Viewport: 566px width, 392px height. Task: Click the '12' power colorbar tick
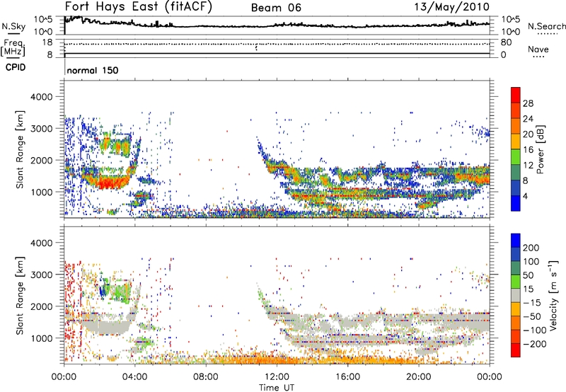(528, 166)
